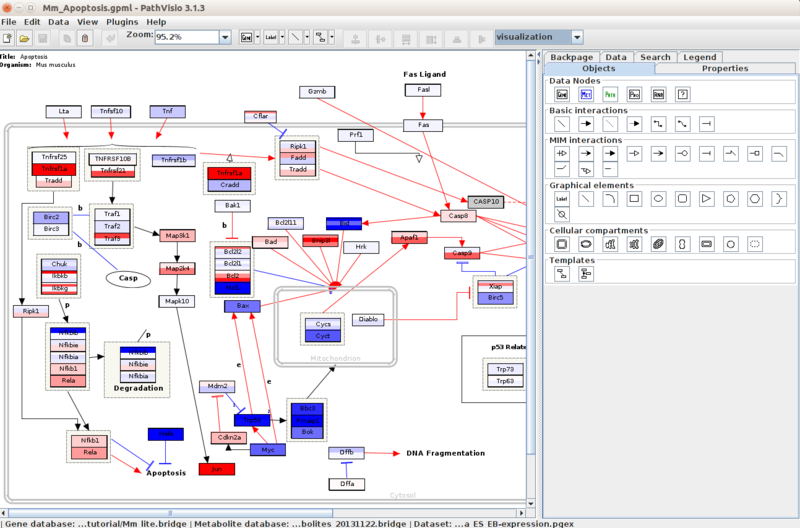Select the Trp53 gene node
Screen dimensions: 800x528
tap(252, 420)
